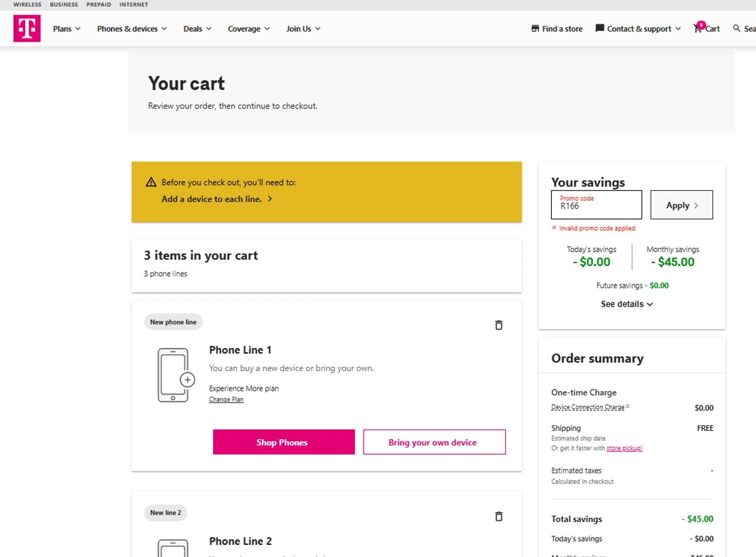Click the Shipping FREE value
This screenshot has width=756, height=557.
point(705,428)
